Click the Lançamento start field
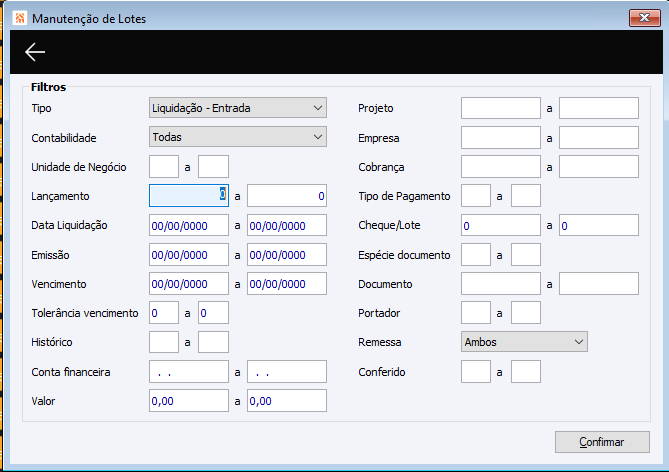The width and height of the screenshot is (669, 472). click(189, 195)
